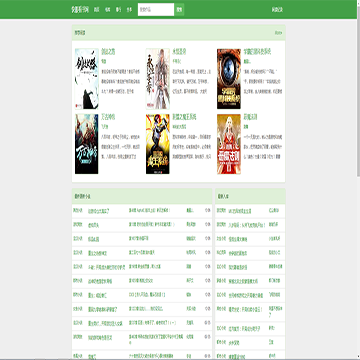Open the yellow anime fighter book cover
This screenshot has height=360, width=360.
coord(158,144)
